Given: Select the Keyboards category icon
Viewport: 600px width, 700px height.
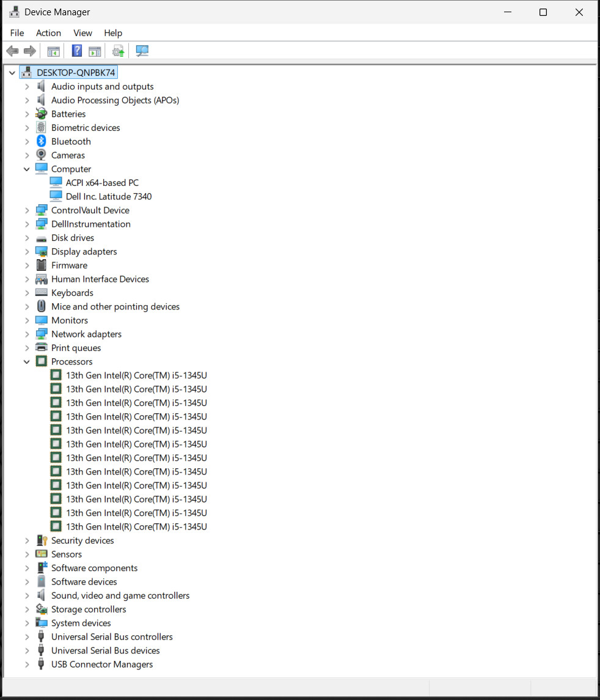Looking at the screenshot, I should [42, 292].
